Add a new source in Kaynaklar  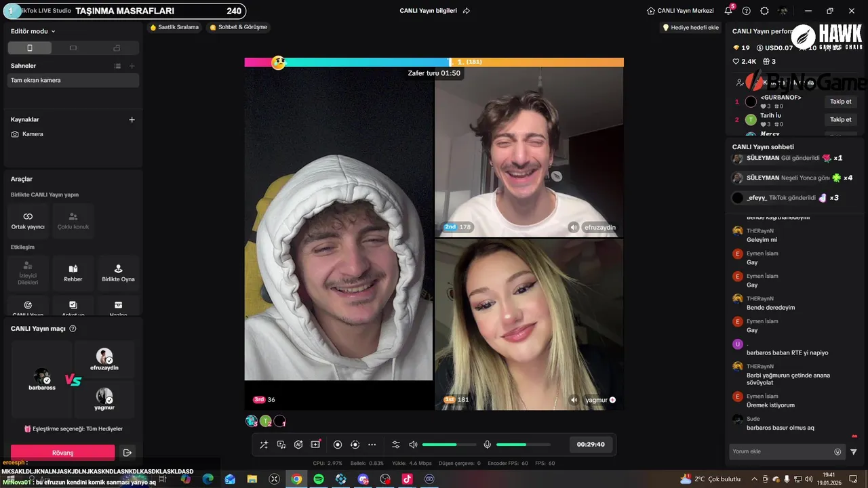pyautogui.click(x=132, y=119)
